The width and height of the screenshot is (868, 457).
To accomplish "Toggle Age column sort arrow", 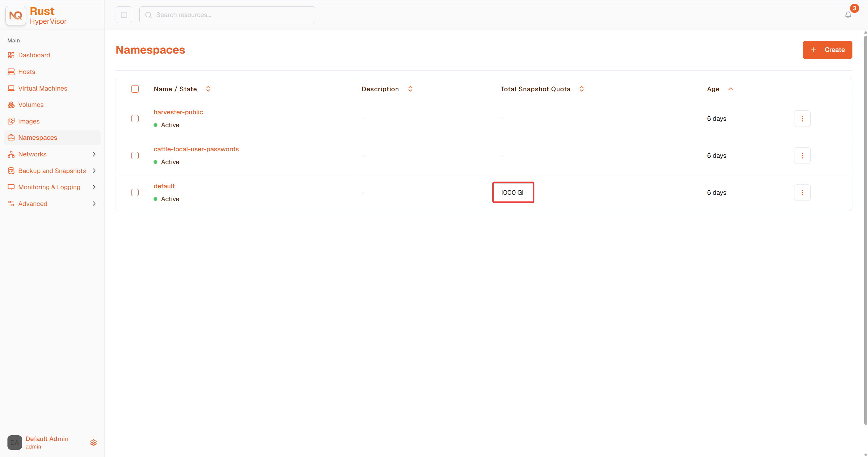I will point(731,89).
